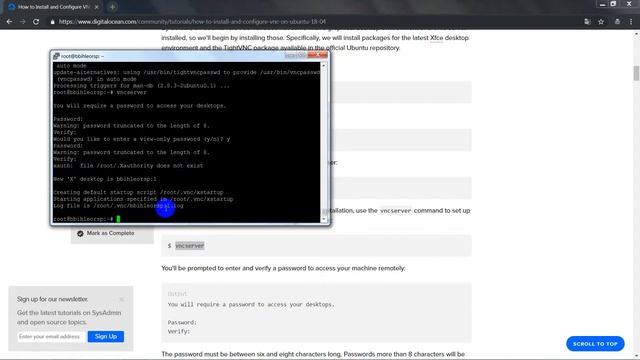This screenshot has height=360, width=640.
Task: Minimize the Chrome browser window
Action: pos(602,4)
